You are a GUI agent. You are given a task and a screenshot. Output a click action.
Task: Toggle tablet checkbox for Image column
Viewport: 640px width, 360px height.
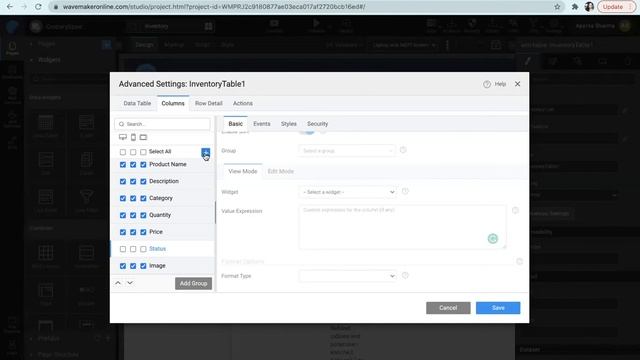[x=143, y=266]
